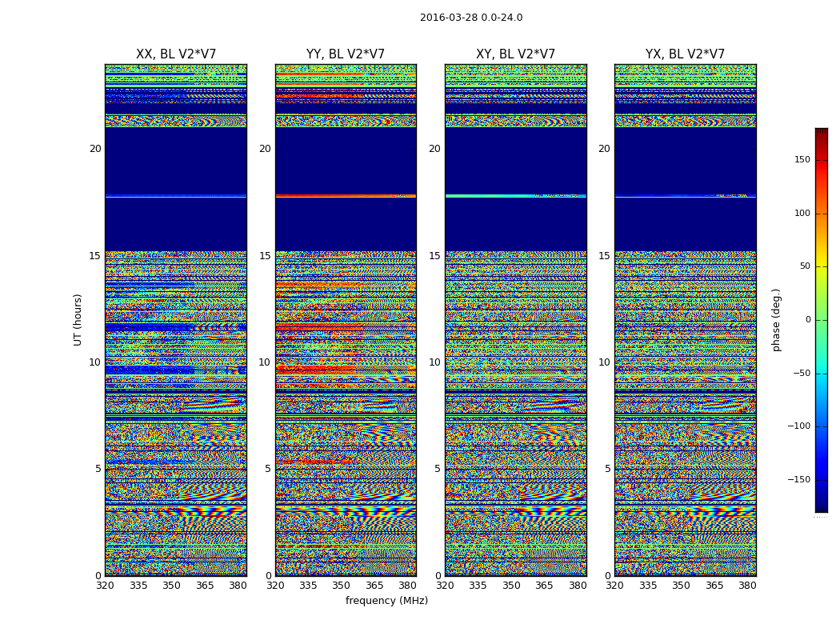The image size is (840, 640).
Task: Click the 'UT (hours)' y-axis label
Action: coord(78,320)
